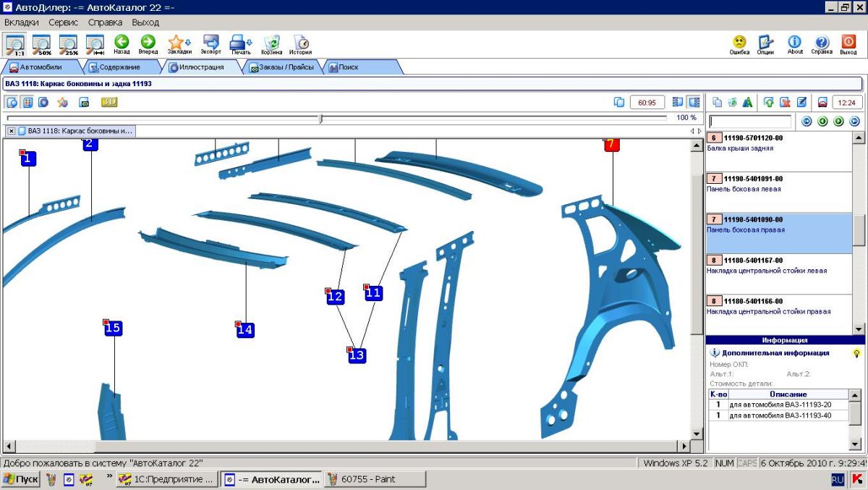Select part 11190-5401091-00 Панель боковая левая
This screenshot has width=868, height=490.
click(779, 192)
